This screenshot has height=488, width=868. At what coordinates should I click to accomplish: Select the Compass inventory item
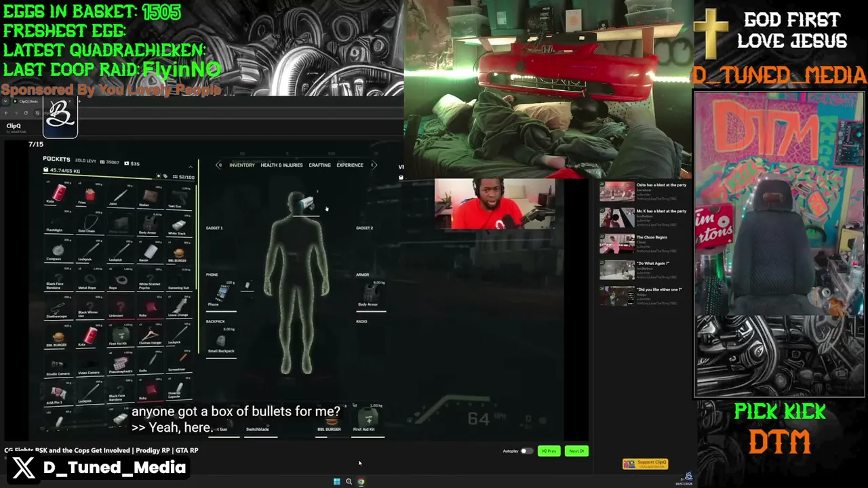click(58, 252)
